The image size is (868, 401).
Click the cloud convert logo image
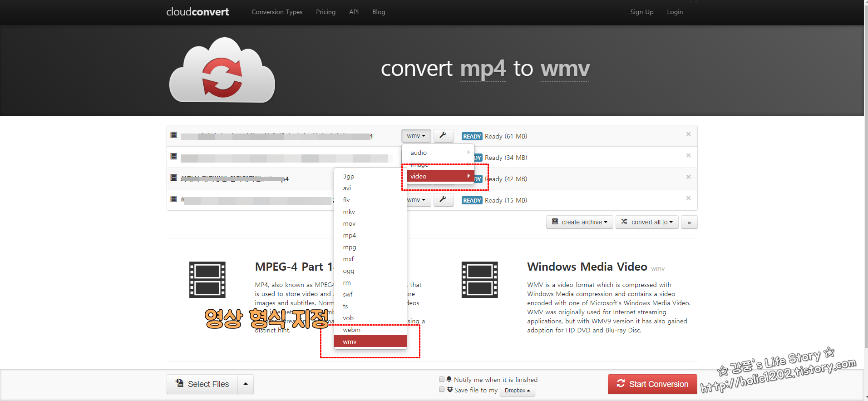click(222, 70)
